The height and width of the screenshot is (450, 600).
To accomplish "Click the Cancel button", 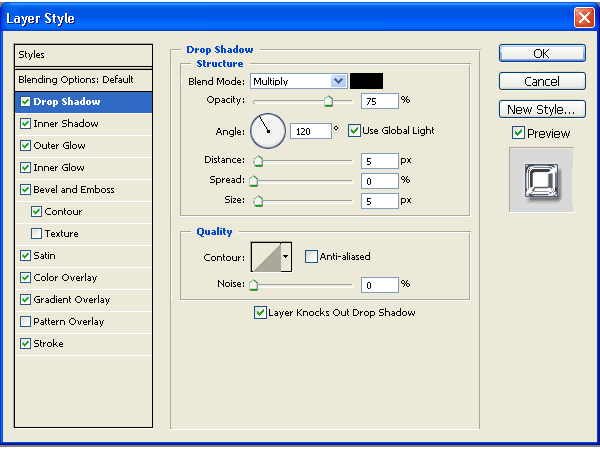I will coord(541,81).
